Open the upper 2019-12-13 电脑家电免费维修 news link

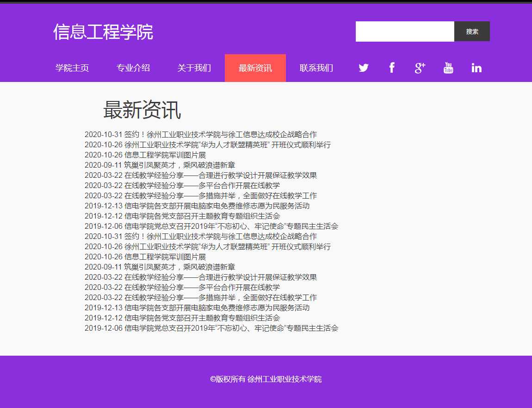point(197,206)
